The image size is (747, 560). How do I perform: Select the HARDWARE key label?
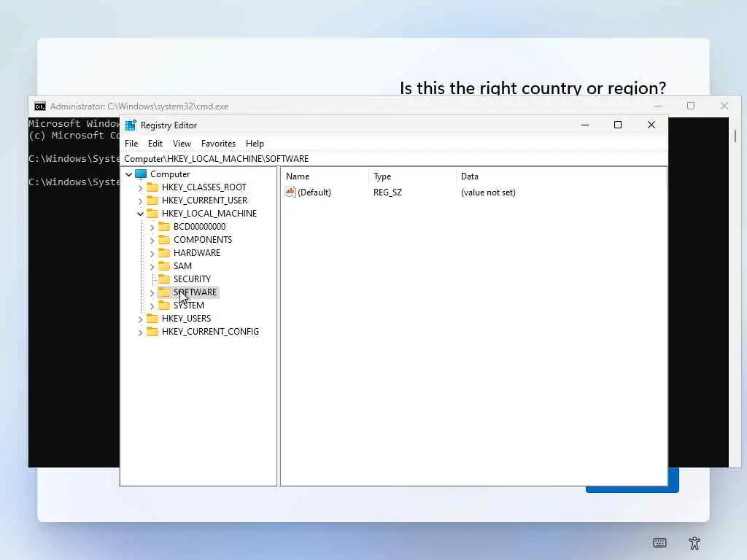click(x=197, y=253)
